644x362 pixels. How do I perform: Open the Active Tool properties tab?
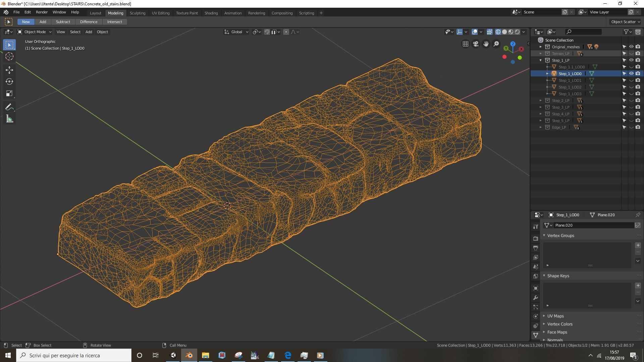[x=536, y=227]
